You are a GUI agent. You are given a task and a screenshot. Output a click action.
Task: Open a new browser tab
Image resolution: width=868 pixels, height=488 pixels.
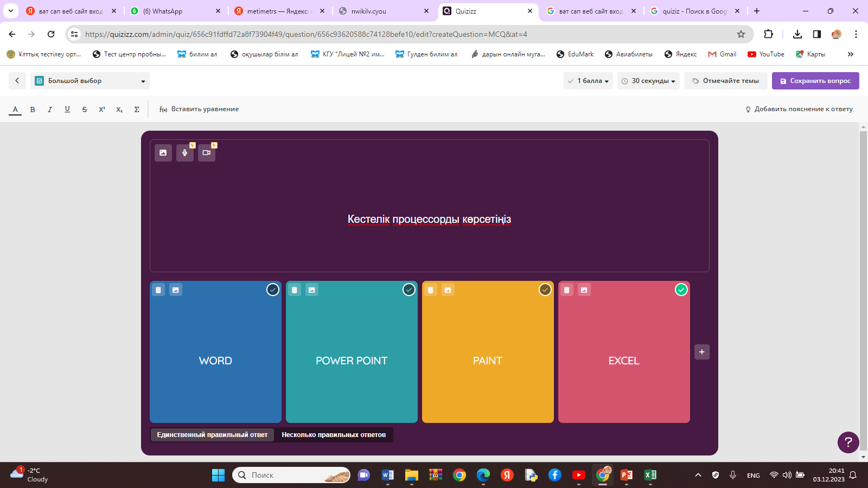coord(757,11)
